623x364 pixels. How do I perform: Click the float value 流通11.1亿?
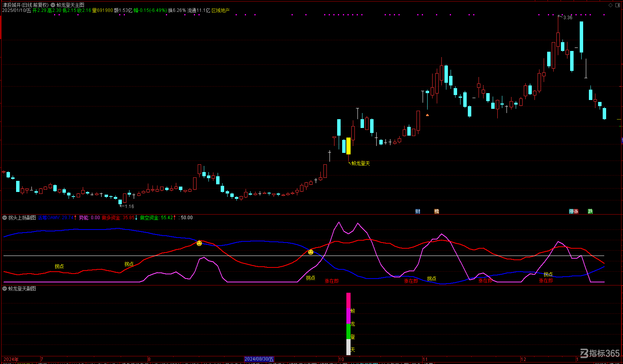(199, 10)
